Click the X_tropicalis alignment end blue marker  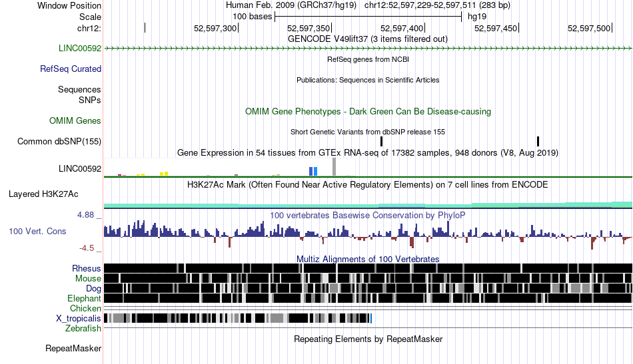[371, 319]
